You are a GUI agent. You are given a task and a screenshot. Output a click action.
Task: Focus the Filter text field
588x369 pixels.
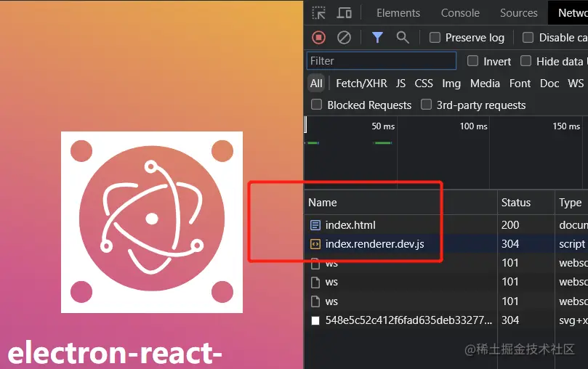click(x=382, y=61)
